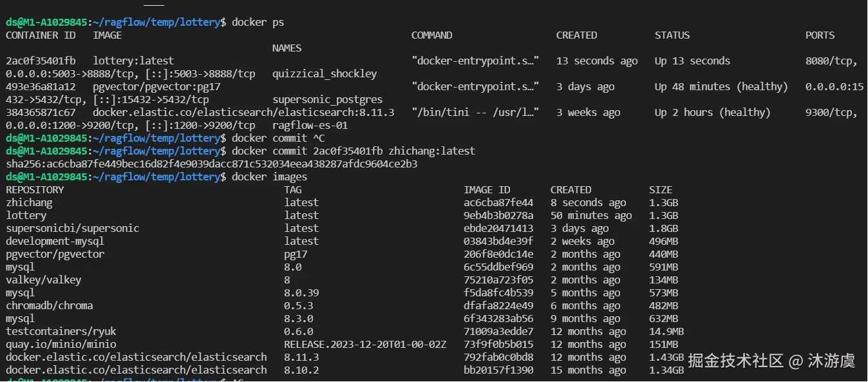Click the 掘金技术社区 watermark text

pos(735,361)
